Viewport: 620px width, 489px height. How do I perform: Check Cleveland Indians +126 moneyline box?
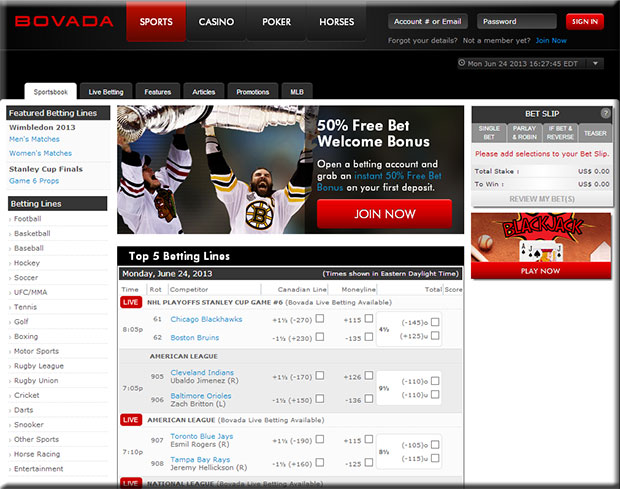pos(369,376)
